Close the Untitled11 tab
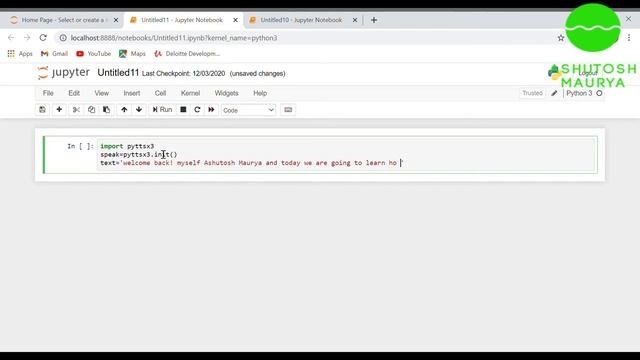Screen dimensions: 640x360 (x=236, y=20)
